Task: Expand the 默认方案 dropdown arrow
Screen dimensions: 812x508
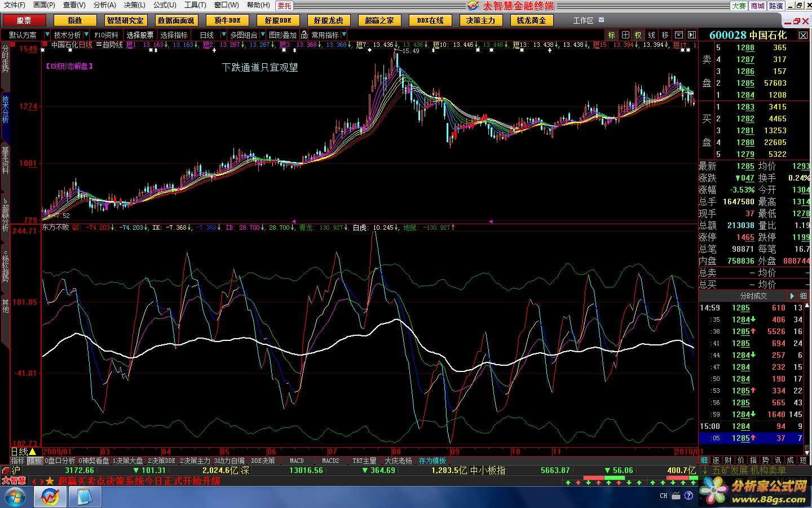Action: [x=47, y=35]
